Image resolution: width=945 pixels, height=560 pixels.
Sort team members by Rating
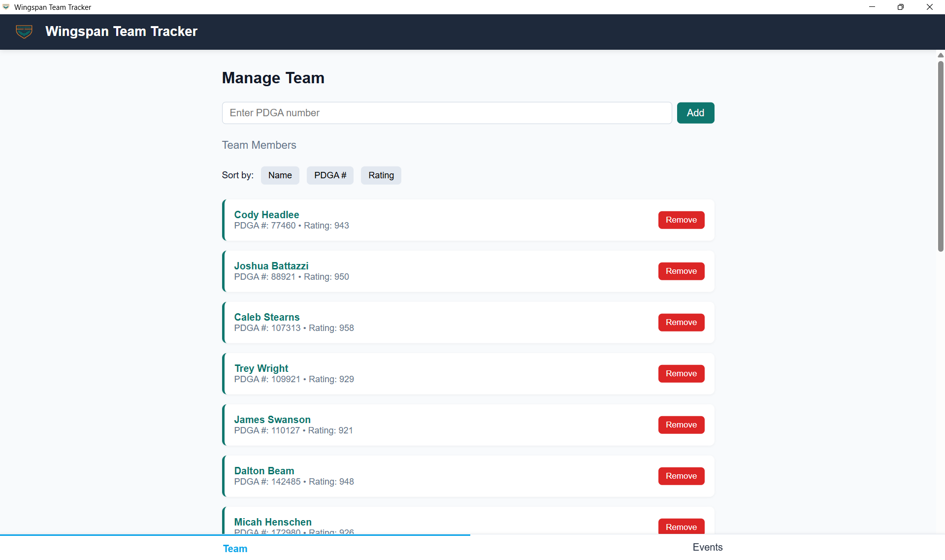tap(381, 175)
